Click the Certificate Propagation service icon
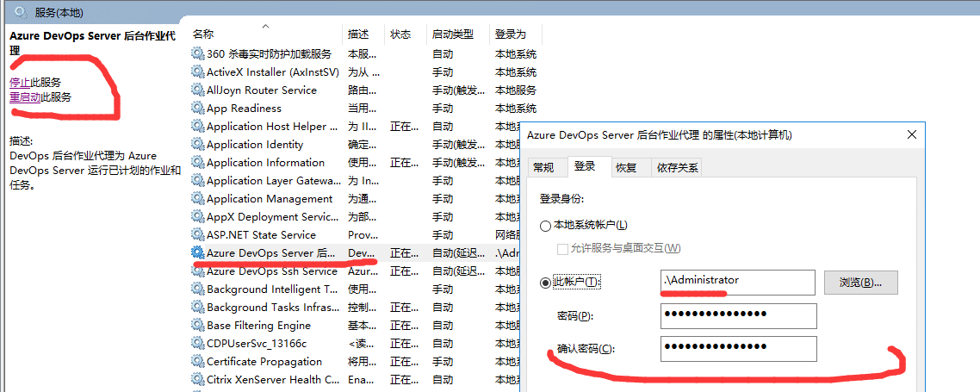This screenshot has width=980, height=392. click(x=198, y=361)
